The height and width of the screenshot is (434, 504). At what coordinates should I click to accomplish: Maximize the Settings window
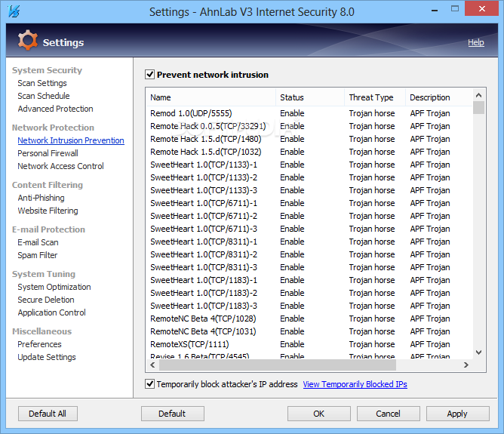tap(455, 9)
